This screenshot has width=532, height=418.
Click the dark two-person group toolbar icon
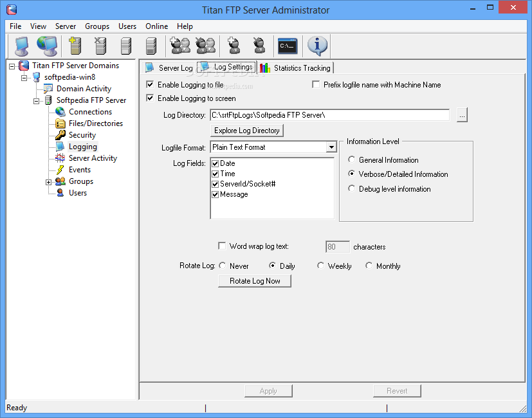click(206, 46)
